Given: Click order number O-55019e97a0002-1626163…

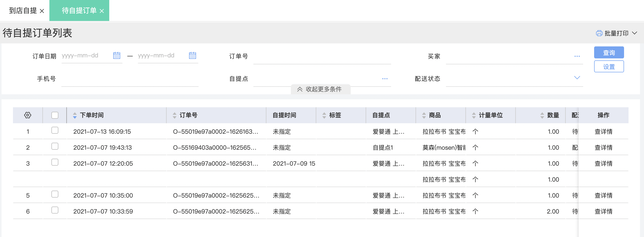Looking at the screenshot, I should pos(215,132).
